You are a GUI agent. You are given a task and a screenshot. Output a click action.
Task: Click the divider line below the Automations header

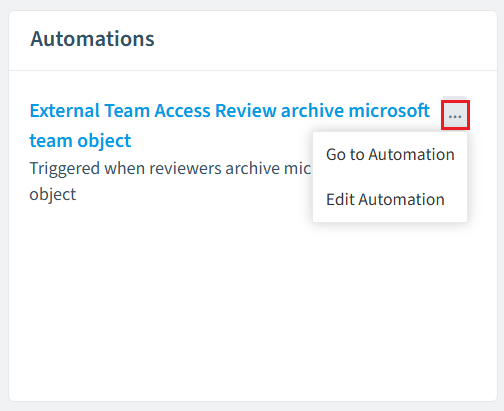(x=253, y=70)
